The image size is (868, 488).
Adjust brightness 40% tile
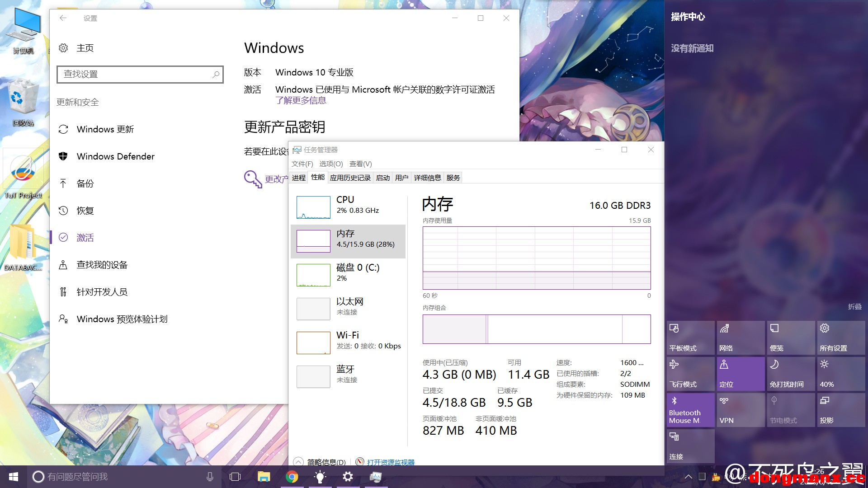click(x=840, y=374)
